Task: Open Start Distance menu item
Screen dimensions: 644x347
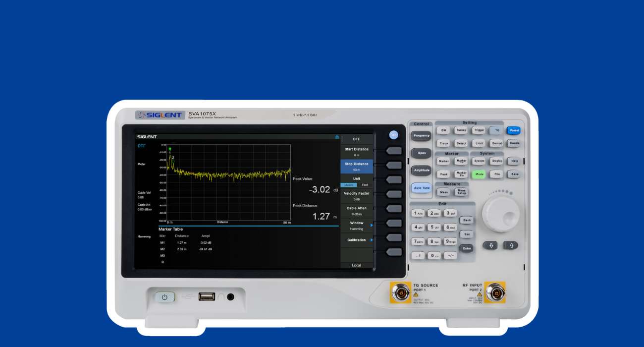Action: pyautogui.click(x=357, y=152)
